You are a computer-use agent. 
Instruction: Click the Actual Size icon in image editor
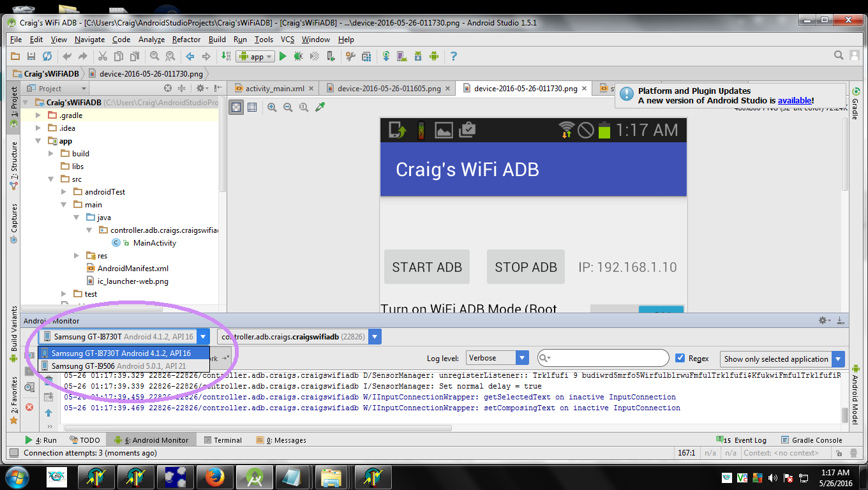(x=304, y=107)
